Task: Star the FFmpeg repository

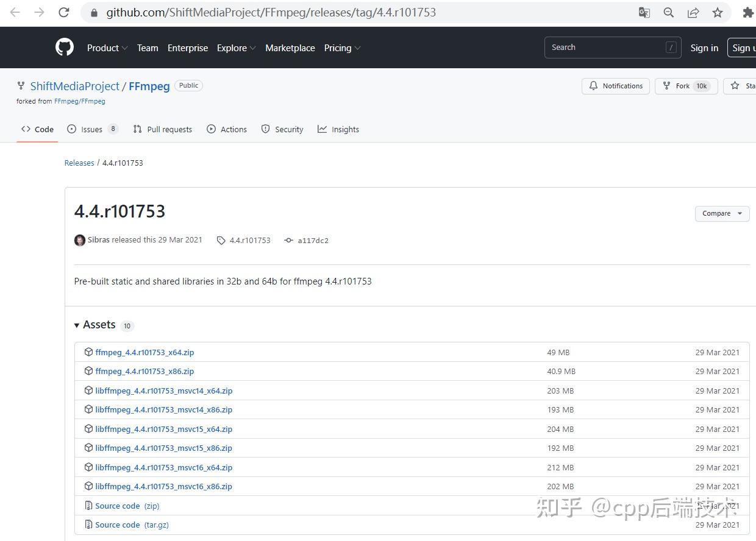Action: [x=743, y=86]
